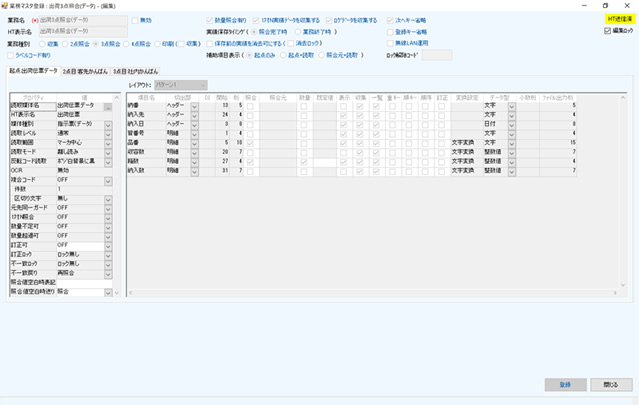Click the 業務名 text field
This screenshot has height=405, width=639.
(x=81, y=19)
